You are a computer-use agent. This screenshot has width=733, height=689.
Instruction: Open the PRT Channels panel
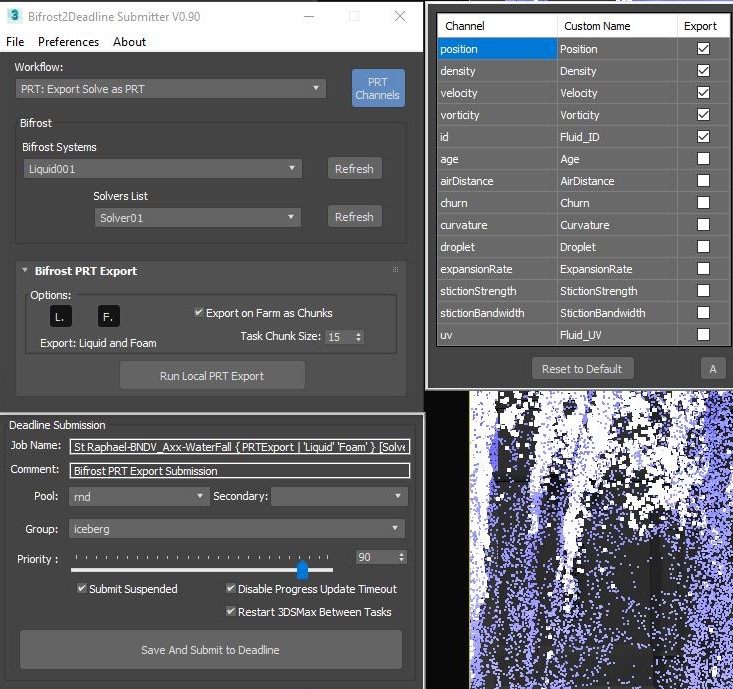pos(378,88)
